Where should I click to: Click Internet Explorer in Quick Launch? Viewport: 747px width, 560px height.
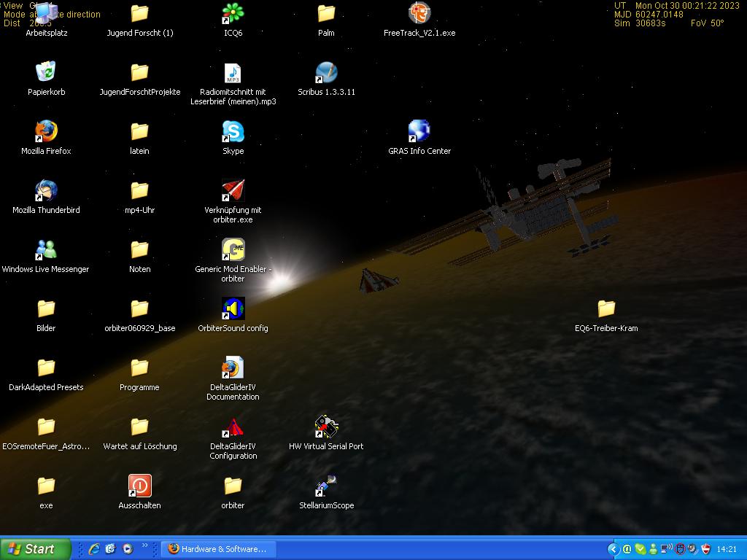(x=94, y=549)
